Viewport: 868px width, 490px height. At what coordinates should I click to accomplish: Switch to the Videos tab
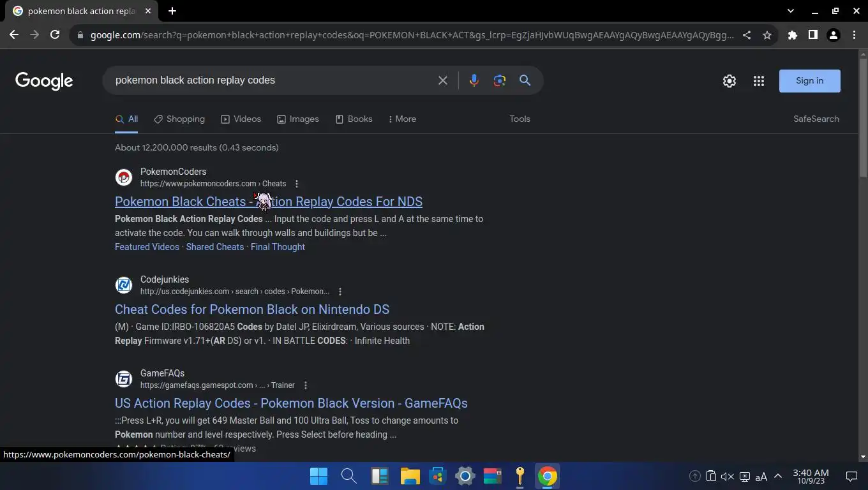click(241, 119)
